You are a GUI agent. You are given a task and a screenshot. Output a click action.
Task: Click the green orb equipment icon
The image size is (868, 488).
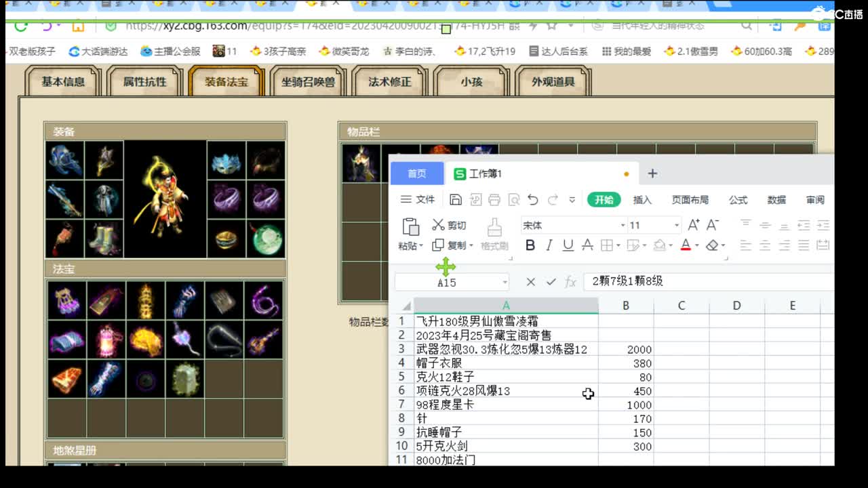pos(266,239)
